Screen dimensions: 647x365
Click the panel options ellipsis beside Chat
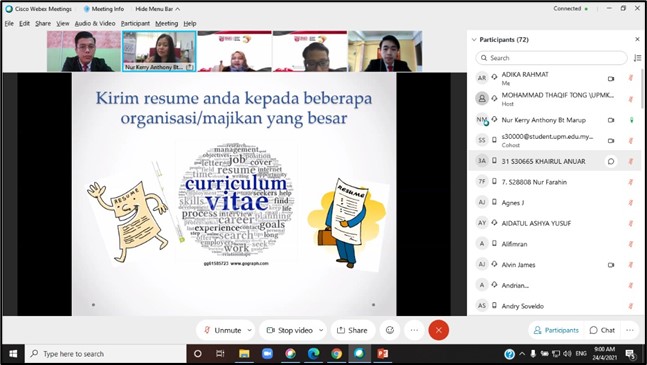tap(630, 330)
